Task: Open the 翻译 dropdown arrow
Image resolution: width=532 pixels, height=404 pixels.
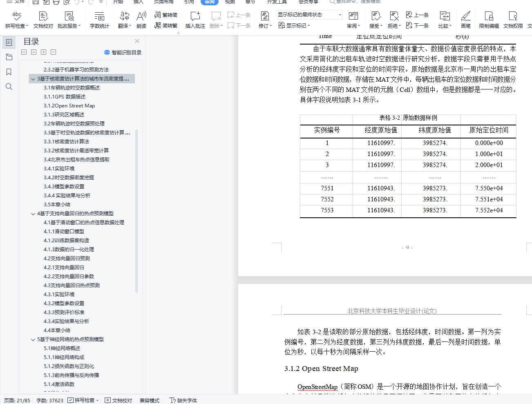Action: coord(130,26)
